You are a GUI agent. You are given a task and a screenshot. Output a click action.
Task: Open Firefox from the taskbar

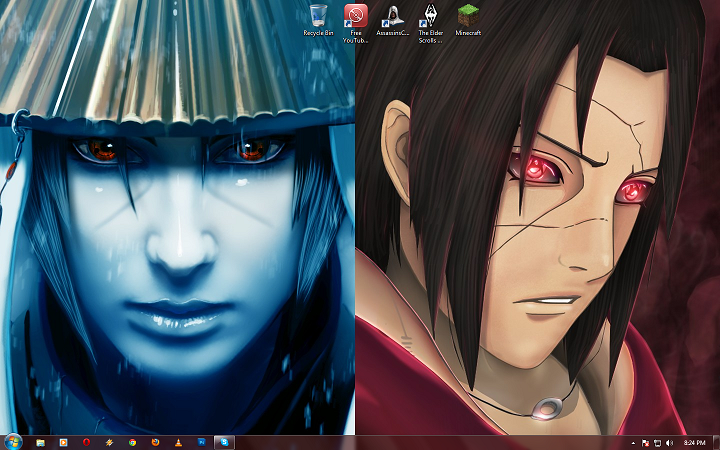[156, 441]
